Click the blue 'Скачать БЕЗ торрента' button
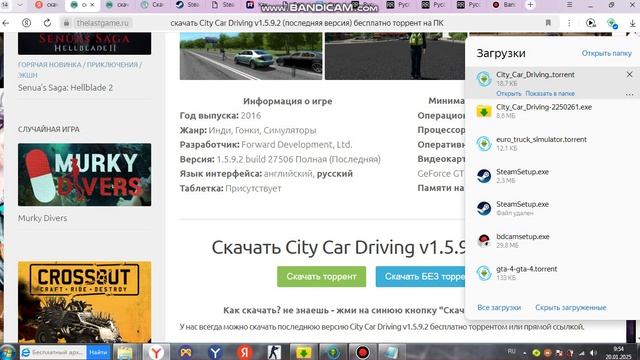Viewport: 640px width, 360px height. pos(421,276)
